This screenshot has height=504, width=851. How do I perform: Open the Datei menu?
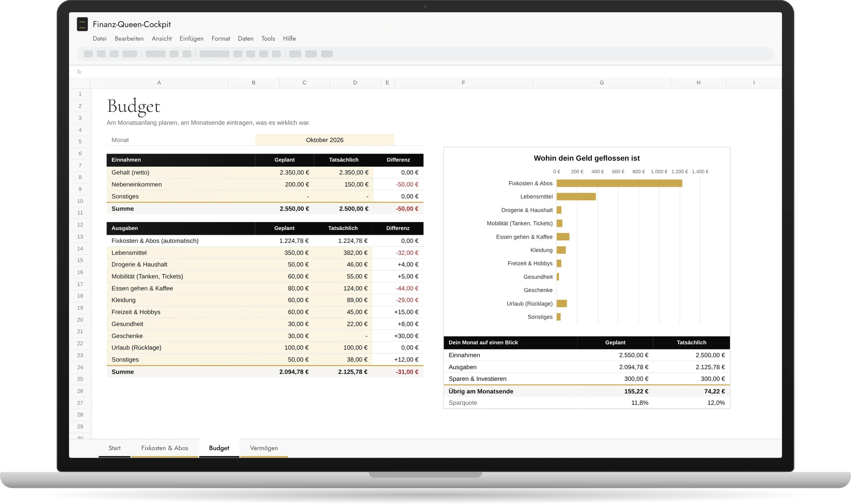point(100,39)
